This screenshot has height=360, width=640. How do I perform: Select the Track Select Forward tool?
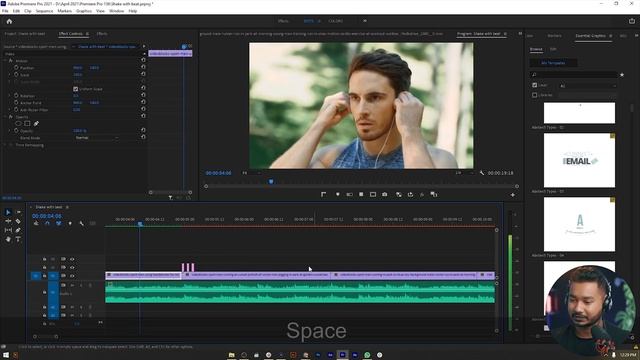[18, 212]
